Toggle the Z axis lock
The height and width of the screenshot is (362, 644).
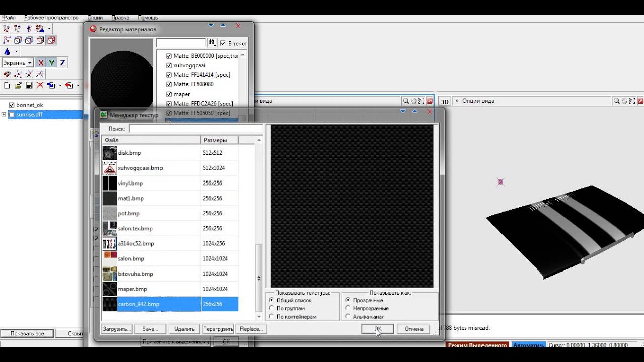coord(62,63)
